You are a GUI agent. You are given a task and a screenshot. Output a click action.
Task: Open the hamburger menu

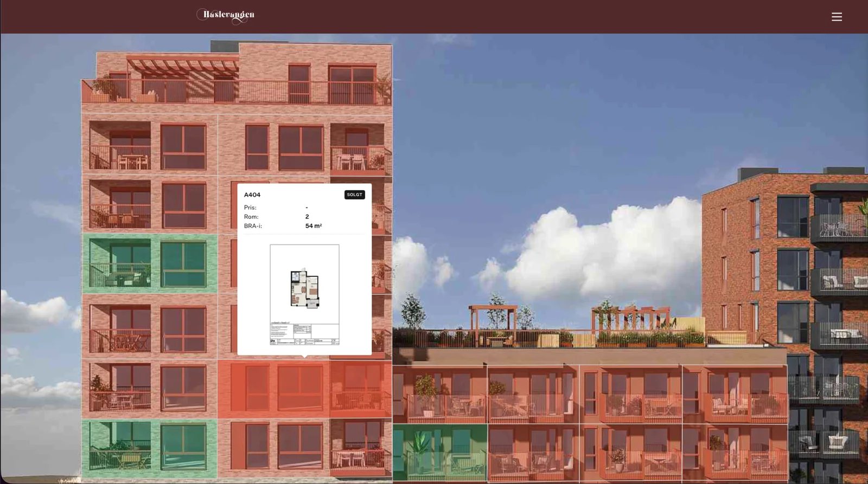click(x=837, y=17)
